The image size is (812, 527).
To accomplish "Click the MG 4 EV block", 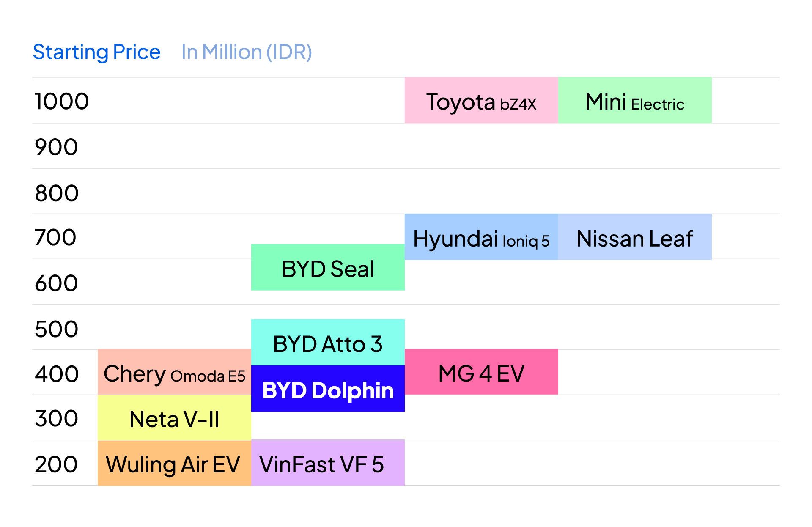I will point(481,372).
